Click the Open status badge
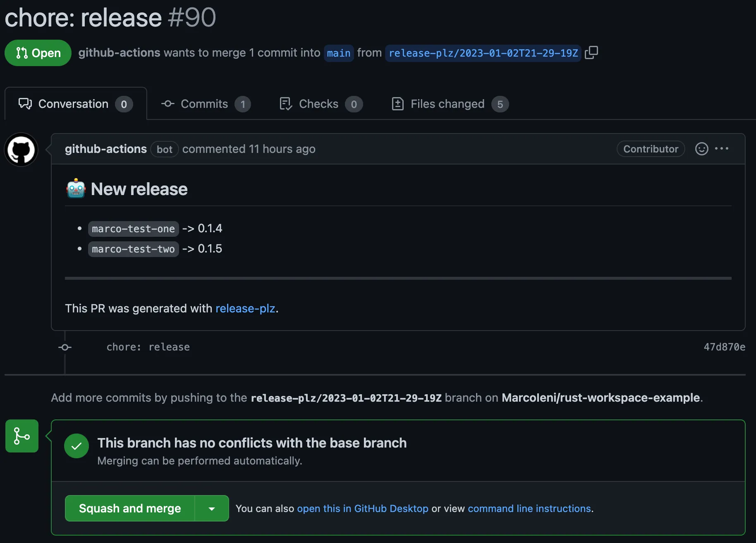Viewport: 756px width, 543px height. (x=38, y=53)
